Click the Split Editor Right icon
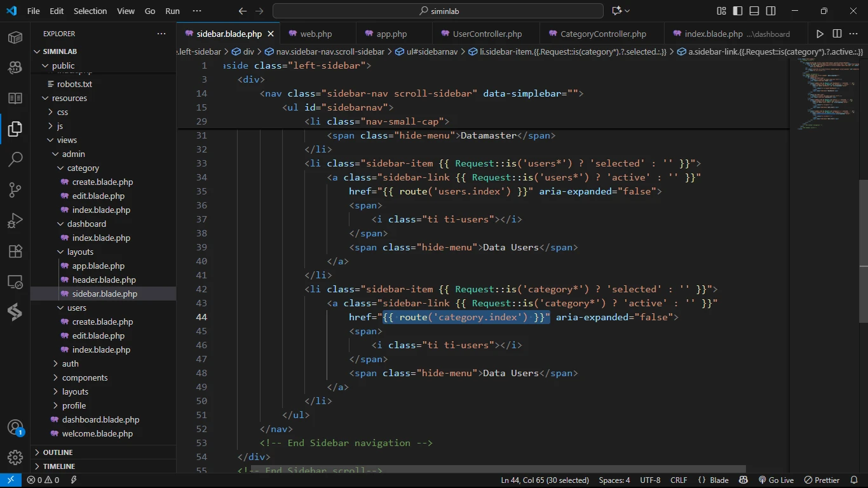Viewport: 868px width, 488px height. (837, 34)
